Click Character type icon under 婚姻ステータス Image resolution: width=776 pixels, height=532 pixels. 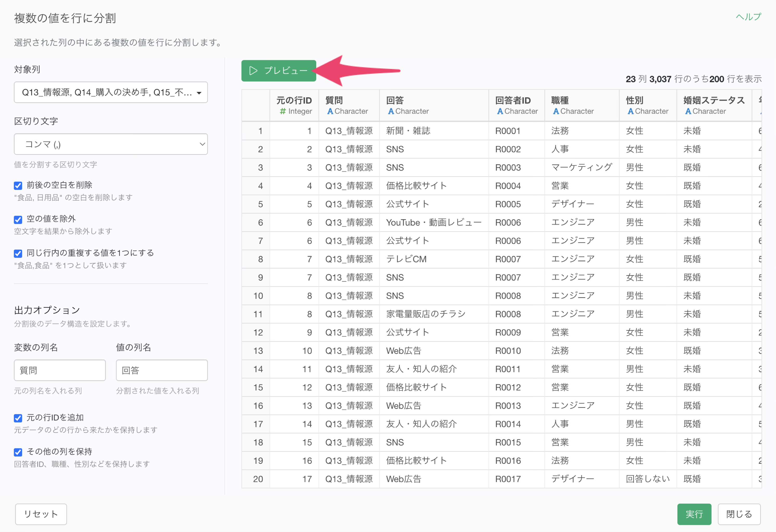click(x=688, y=111)
